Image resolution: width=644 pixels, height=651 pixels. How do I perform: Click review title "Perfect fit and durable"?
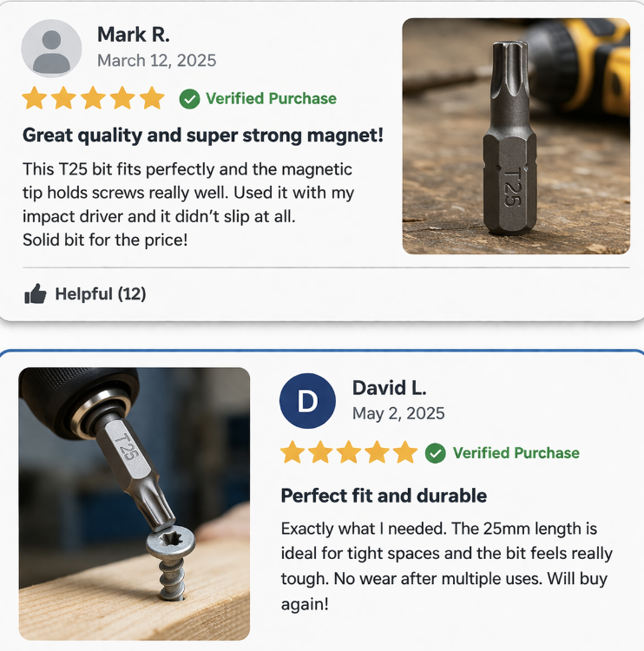coord(384,496)
